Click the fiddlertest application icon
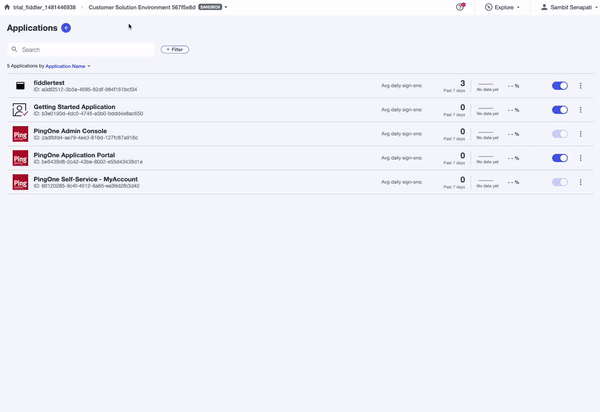The height and width of the screenshot is (412, 600). coord(20,86)
